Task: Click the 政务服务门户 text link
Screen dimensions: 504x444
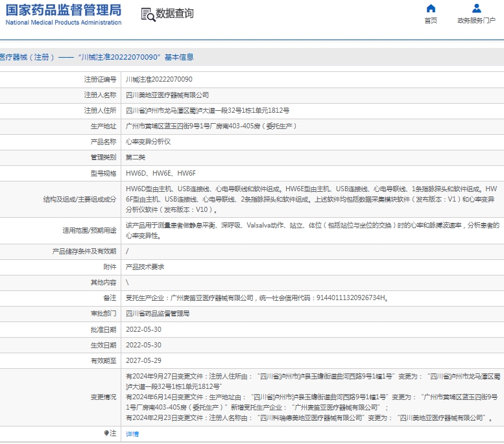Action: (x=476, y=20)
